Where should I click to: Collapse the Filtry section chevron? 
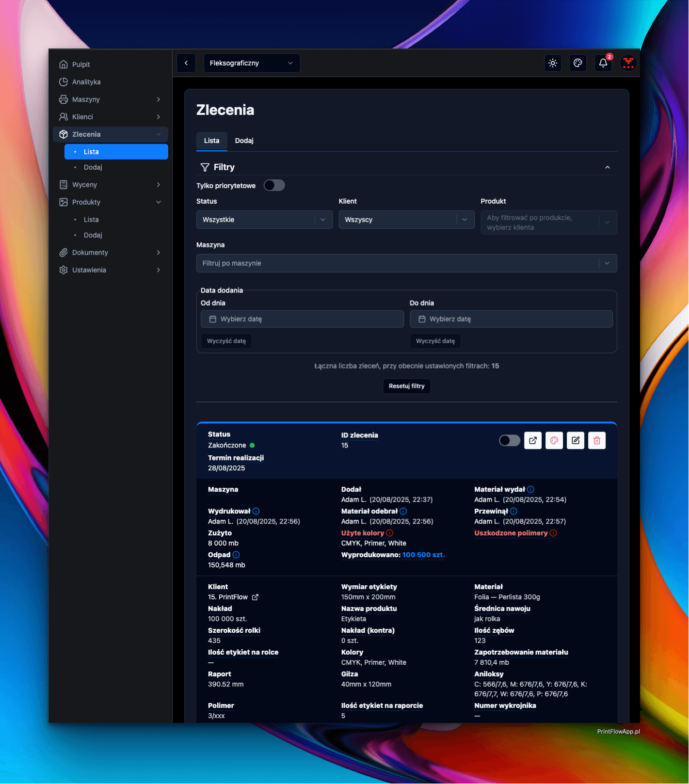tap(607, 167)
